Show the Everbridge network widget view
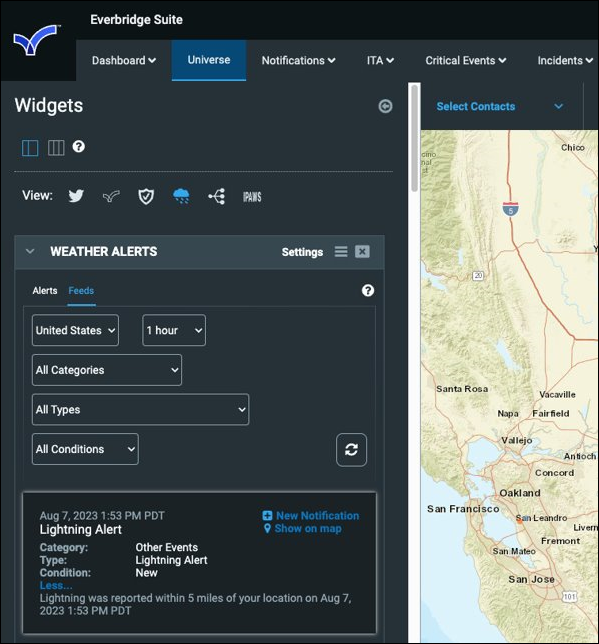This screenshot has height=644, width=599. pos(111,196)
